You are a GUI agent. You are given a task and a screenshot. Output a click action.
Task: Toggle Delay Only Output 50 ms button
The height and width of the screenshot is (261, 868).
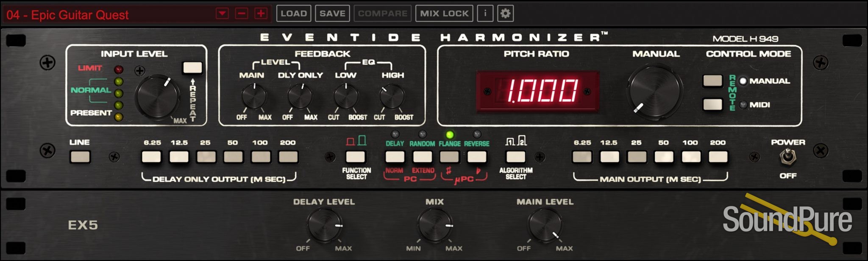(233, 157)
